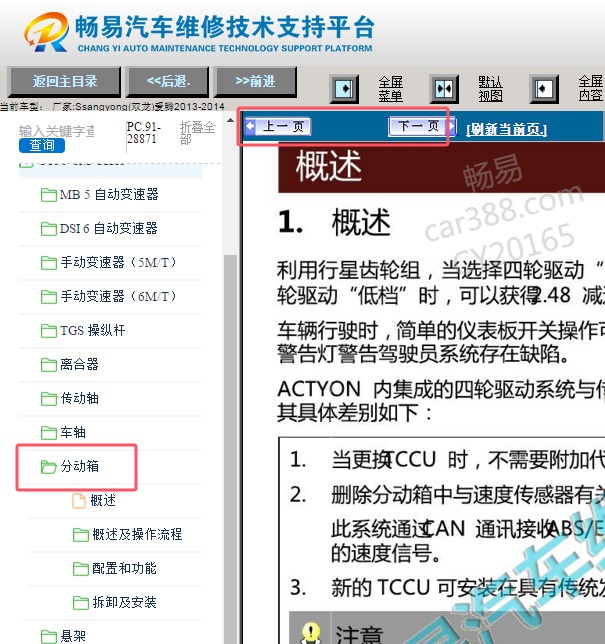
Task: Go to next page with 下一页
Action: pyautogui.click(x=422, y=126)
